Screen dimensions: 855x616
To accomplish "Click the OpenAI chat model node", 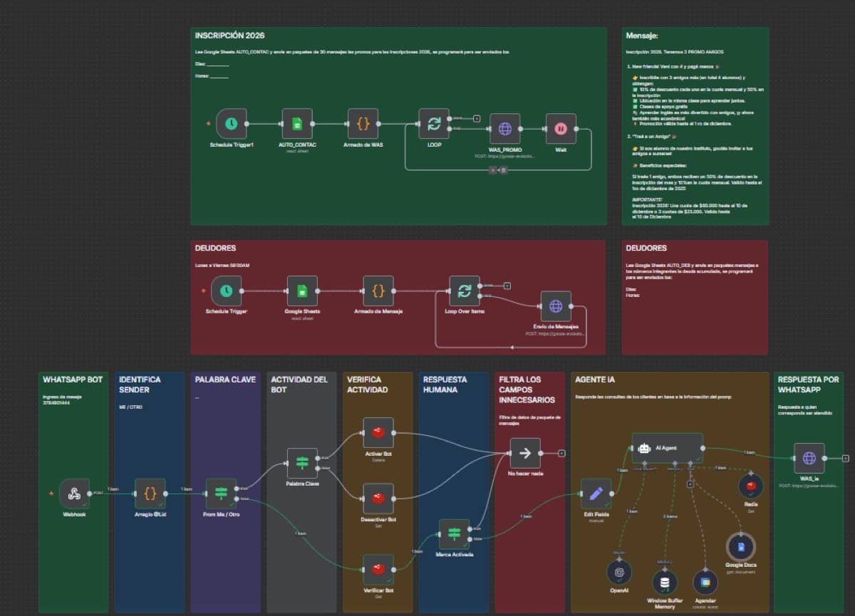I will (x=619, y=571).
